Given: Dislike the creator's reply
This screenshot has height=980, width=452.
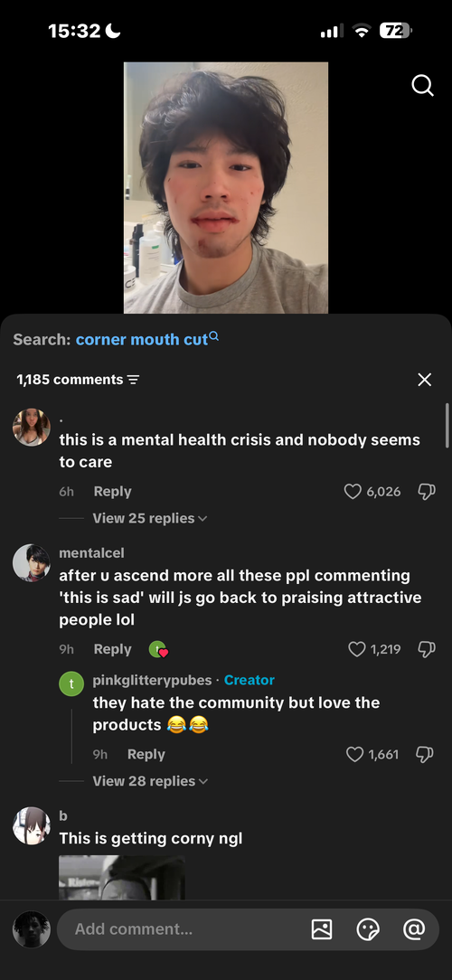Looking at the screenshot, I should click(x=425, y=754).
